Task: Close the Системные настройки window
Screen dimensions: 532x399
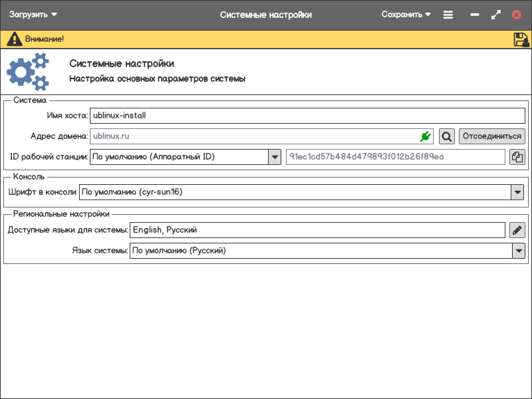Action: tap(517, 15)
